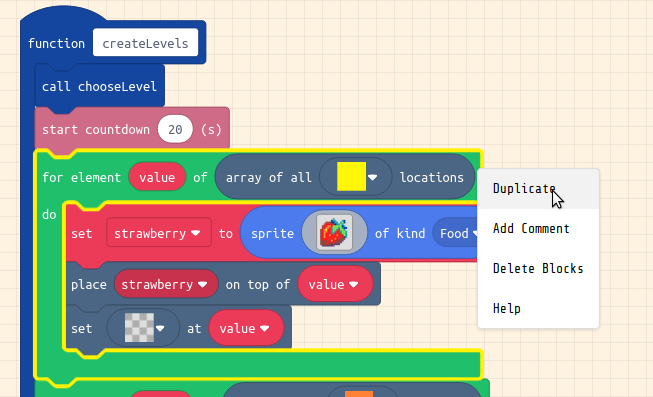Viewport: 653px width, 397px height.
Task: Click the 'sprite' label in blue block
Action: pos(272,234)
